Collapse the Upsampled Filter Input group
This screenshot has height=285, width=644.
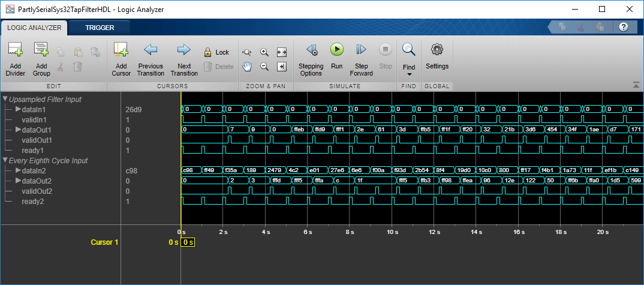click(5, 99)
